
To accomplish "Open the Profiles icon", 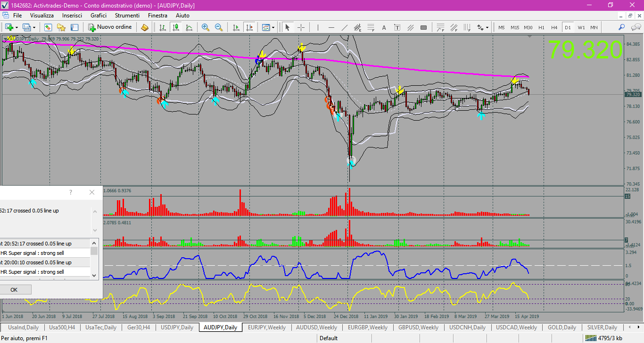I will point(26,27).
